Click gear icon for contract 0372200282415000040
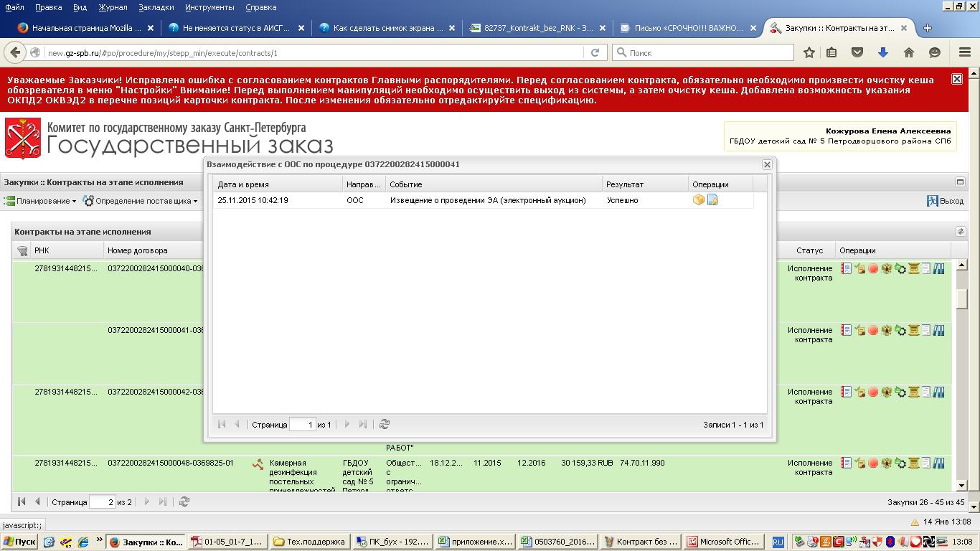Screen dimensions: 980x551 [900, 268]
